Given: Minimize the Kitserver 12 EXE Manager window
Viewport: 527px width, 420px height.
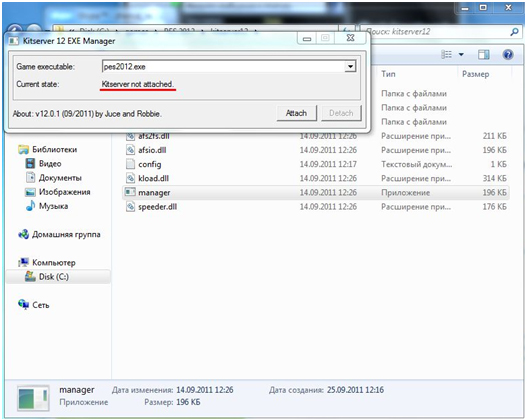Looking at the screenshot, I should tap(307, 38).
